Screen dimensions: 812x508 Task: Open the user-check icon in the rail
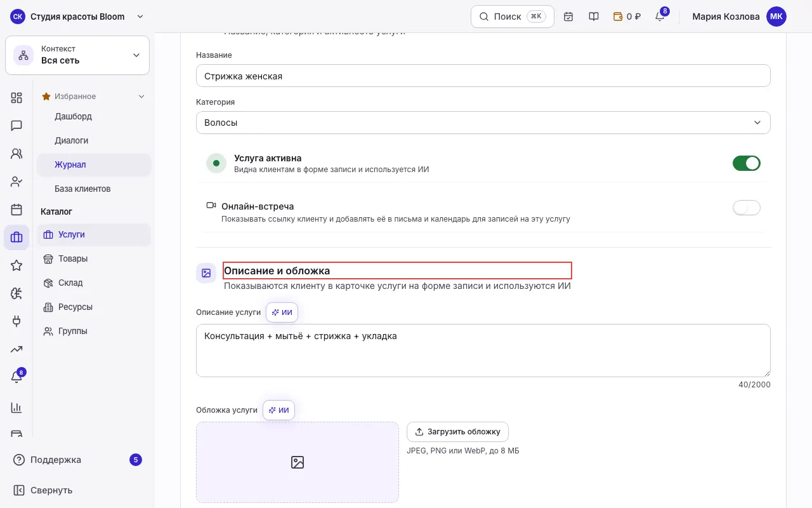[x=16, y=182]
